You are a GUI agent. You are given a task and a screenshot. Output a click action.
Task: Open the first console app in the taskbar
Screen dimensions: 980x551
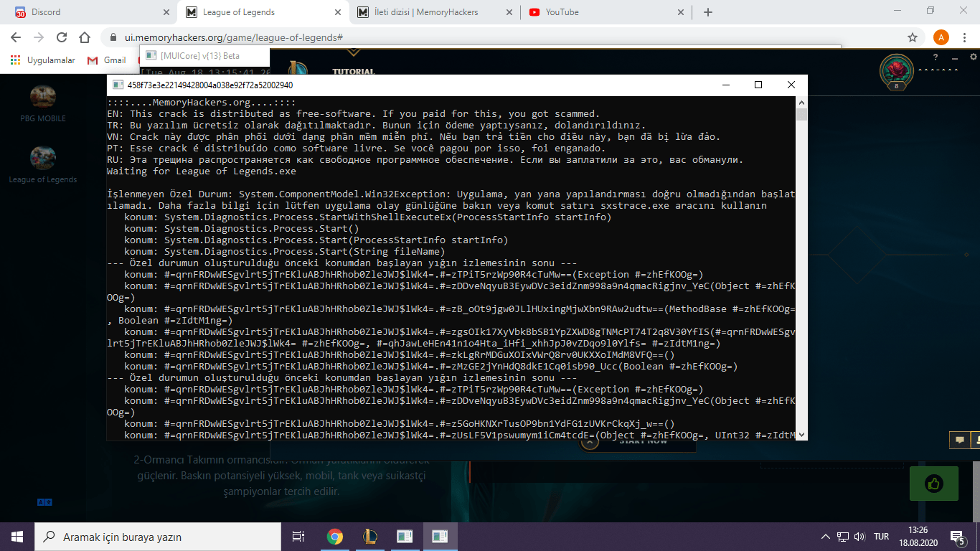[x=405, y=537]
